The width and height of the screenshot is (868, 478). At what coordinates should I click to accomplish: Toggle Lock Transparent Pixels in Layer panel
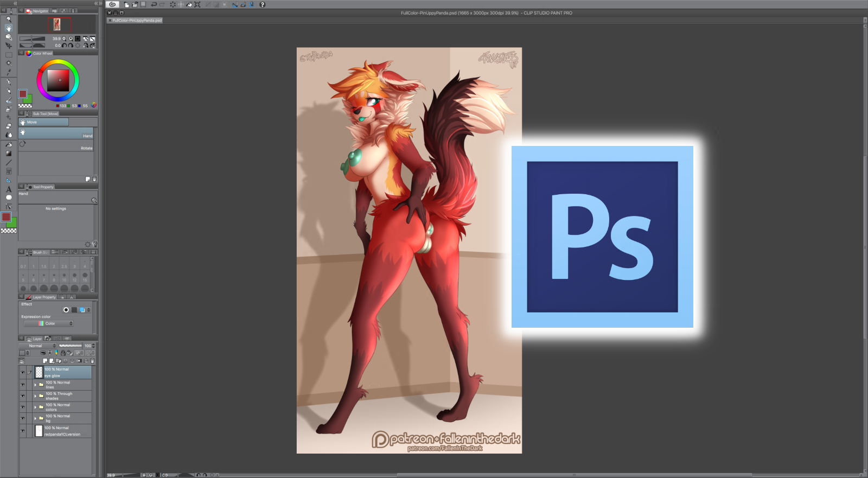click(69, 353)
